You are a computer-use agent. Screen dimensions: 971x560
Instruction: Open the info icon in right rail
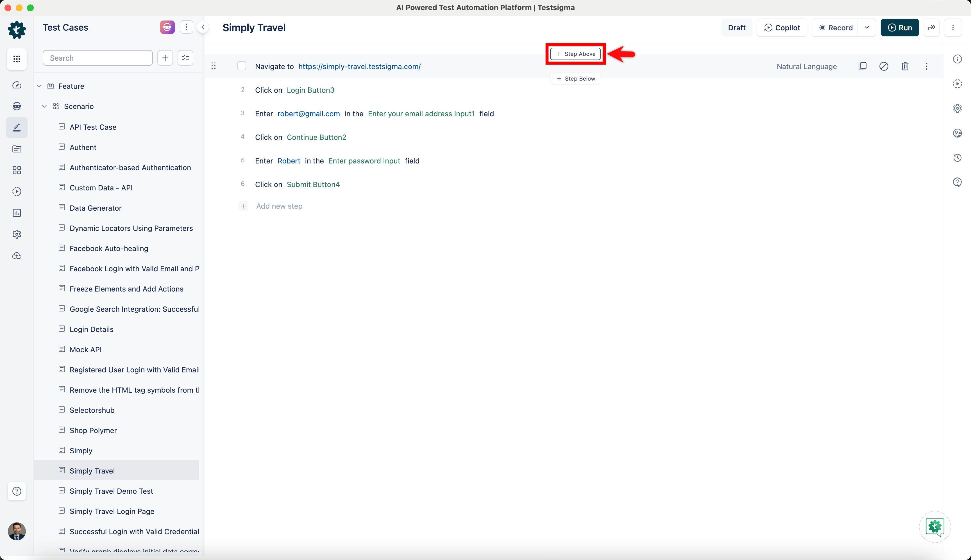(957, 59)
